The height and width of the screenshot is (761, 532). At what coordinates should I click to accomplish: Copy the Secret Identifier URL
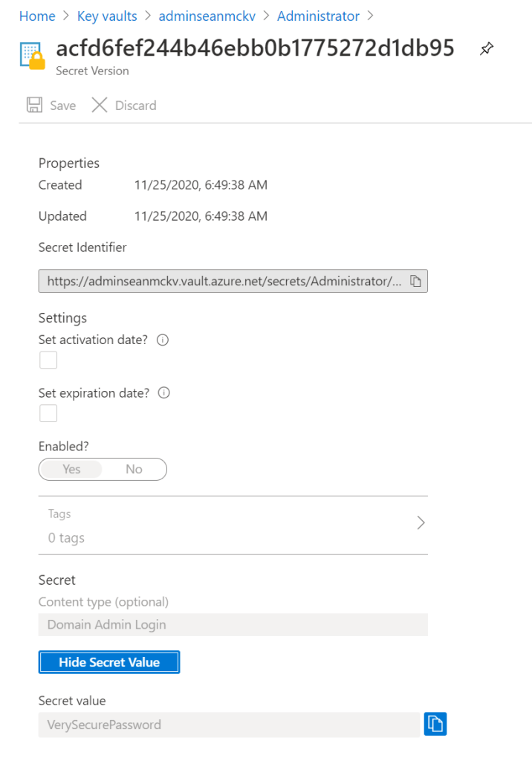[416, 282]
